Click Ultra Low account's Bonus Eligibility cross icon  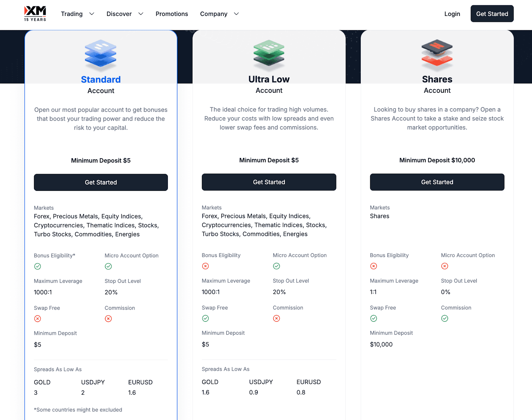click(205, 266)
